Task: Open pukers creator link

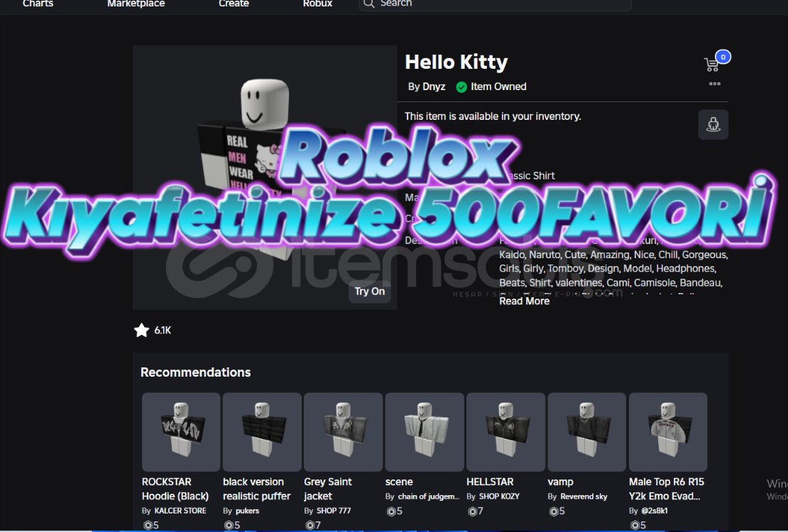Action: [x=247, y=511]
